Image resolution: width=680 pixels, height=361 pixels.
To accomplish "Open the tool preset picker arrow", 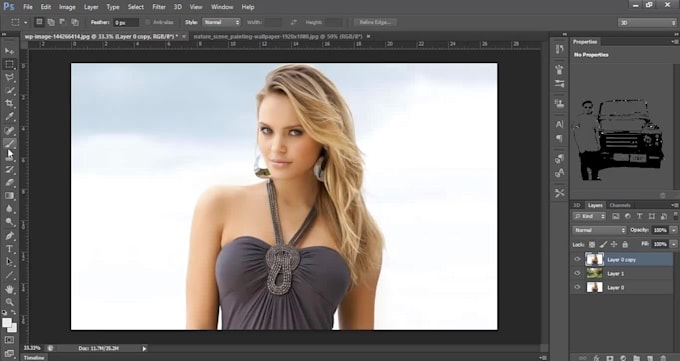I will [x=26, y=22].
